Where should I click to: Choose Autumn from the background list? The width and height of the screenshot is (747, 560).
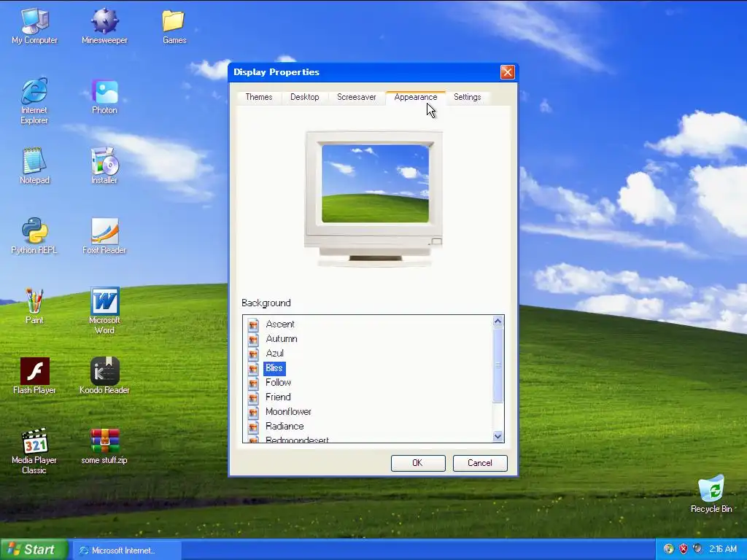click(282, 339)
